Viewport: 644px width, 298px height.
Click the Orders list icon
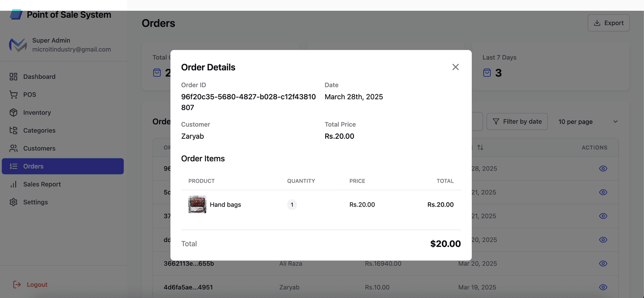coord(14,166)
